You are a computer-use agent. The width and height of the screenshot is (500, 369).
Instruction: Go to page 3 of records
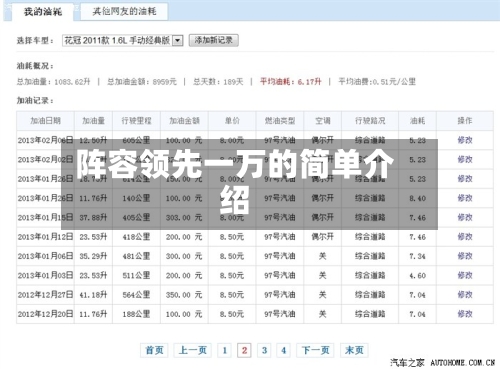(264, 350)
